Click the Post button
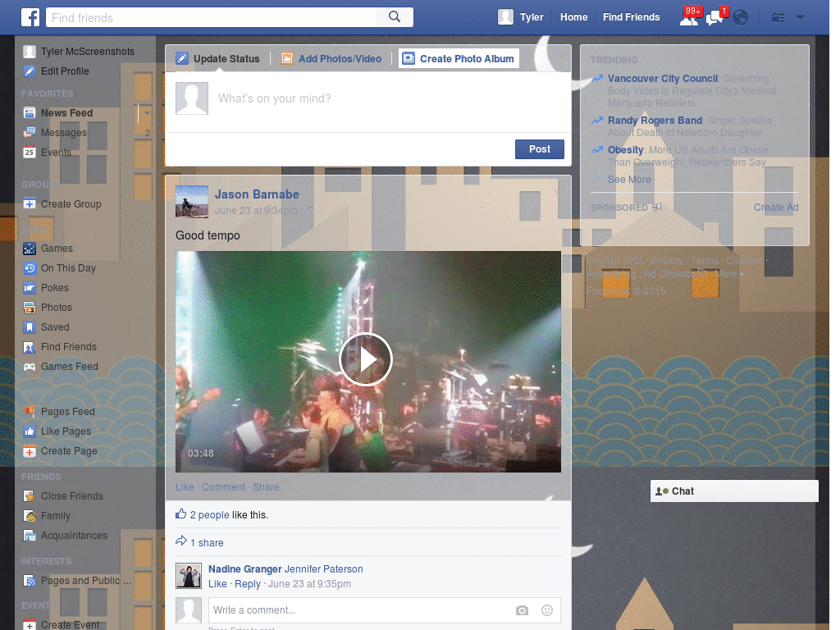Image resolution: width=840 pixels, height=630 pixels. 540,149
